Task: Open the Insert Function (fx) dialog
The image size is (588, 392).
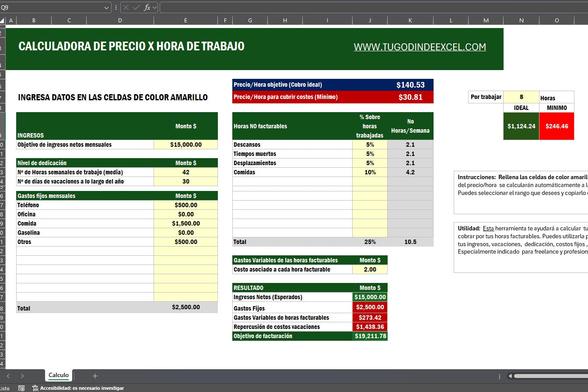Action: 147,7
